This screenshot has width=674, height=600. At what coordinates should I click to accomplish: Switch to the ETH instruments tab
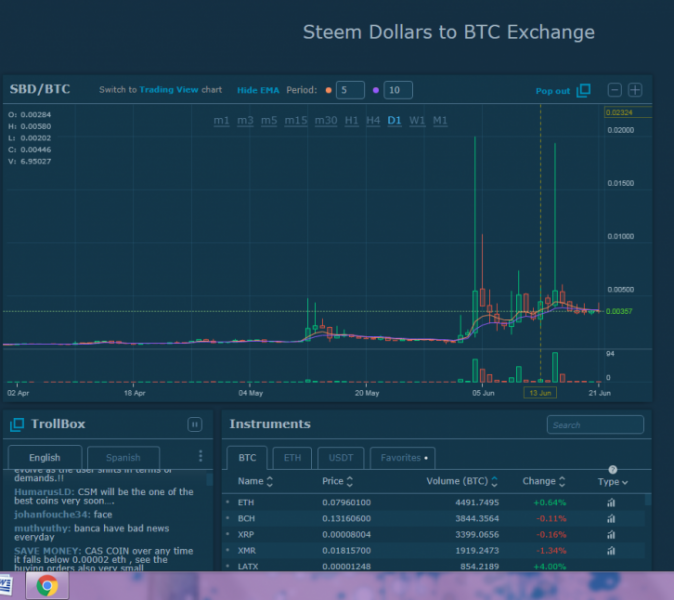[292, 458]
